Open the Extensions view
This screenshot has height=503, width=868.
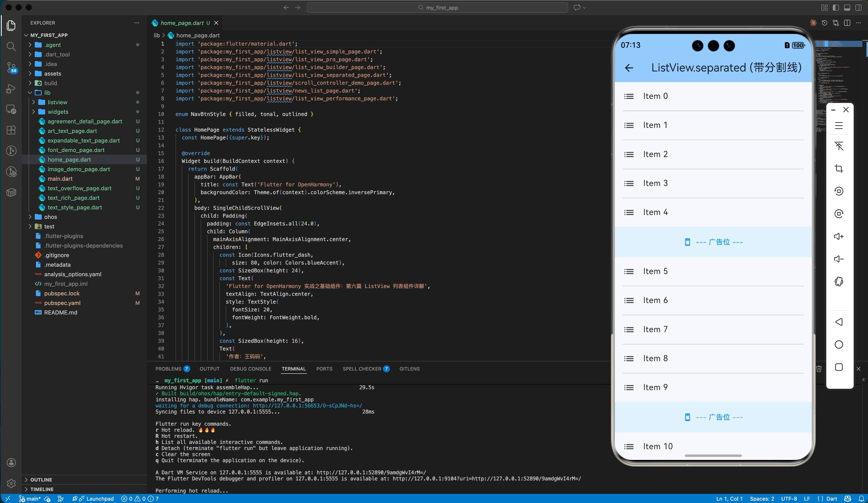(x=11, y=130)
